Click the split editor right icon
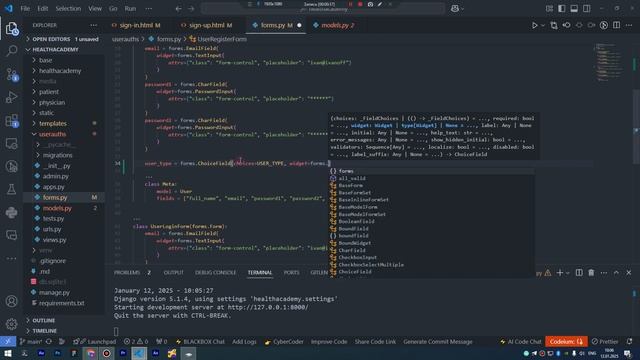Screen dimensions: 640x360 tap(616, 25)
